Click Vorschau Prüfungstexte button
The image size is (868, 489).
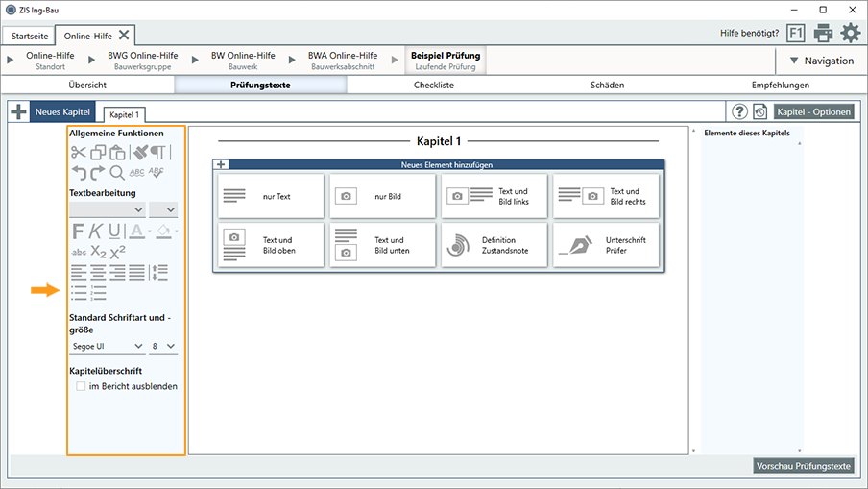coord(804,466)
